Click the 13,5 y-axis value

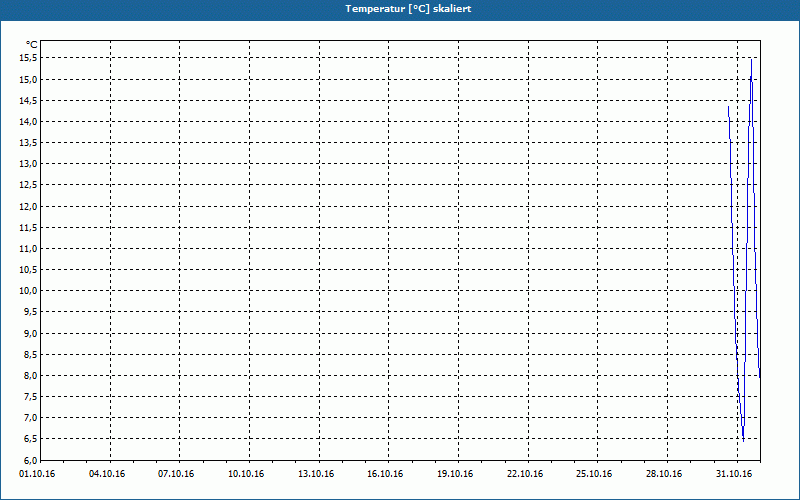click(x=29, y=143)
